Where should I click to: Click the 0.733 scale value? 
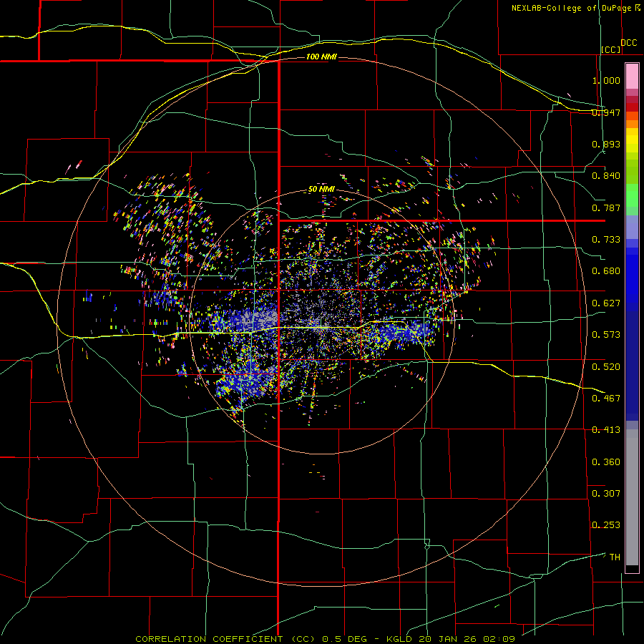[606, 240]
